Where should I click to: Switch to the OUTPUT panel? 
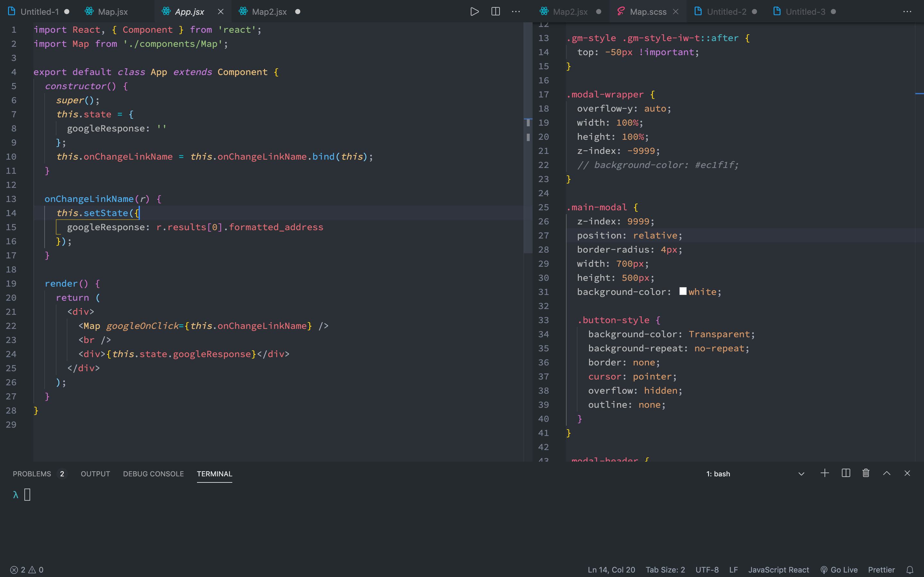[95, 473]
